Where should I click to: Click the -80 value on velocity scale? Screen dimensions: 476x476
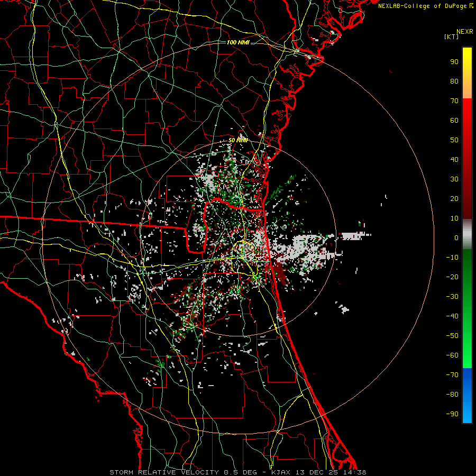coord(452,395)
